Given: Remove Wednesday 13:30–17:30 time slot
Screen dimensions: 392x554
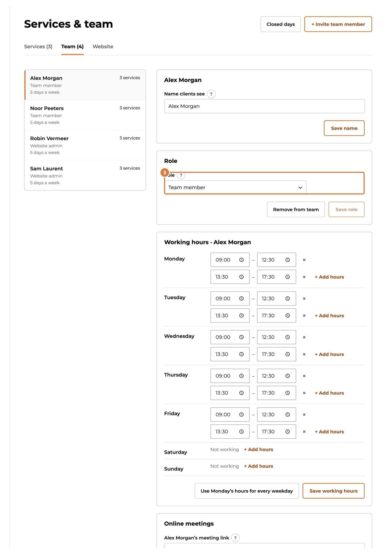Looking at the screenshot, I should [x=304, y=354].
